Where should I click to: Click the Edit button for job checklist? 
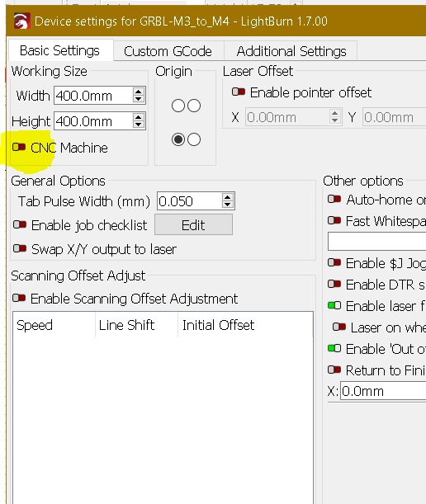coord(193,224)
